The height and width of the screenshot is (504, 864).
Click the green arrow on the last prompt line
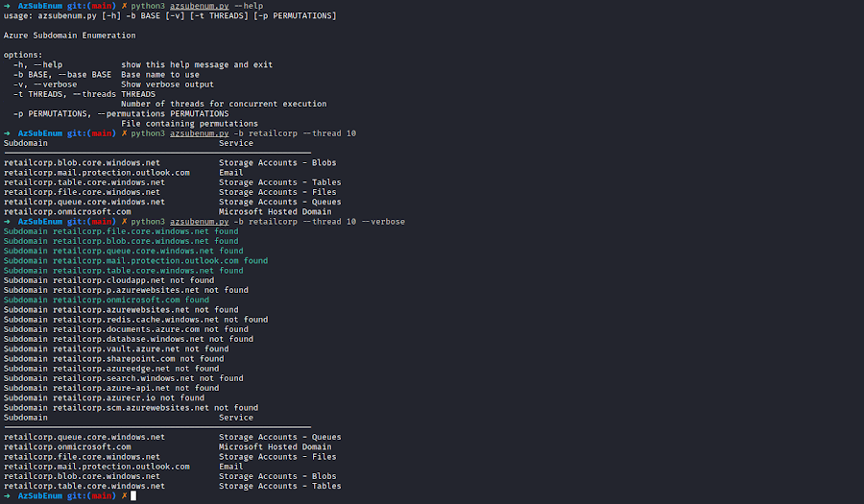tap(7, 495)
